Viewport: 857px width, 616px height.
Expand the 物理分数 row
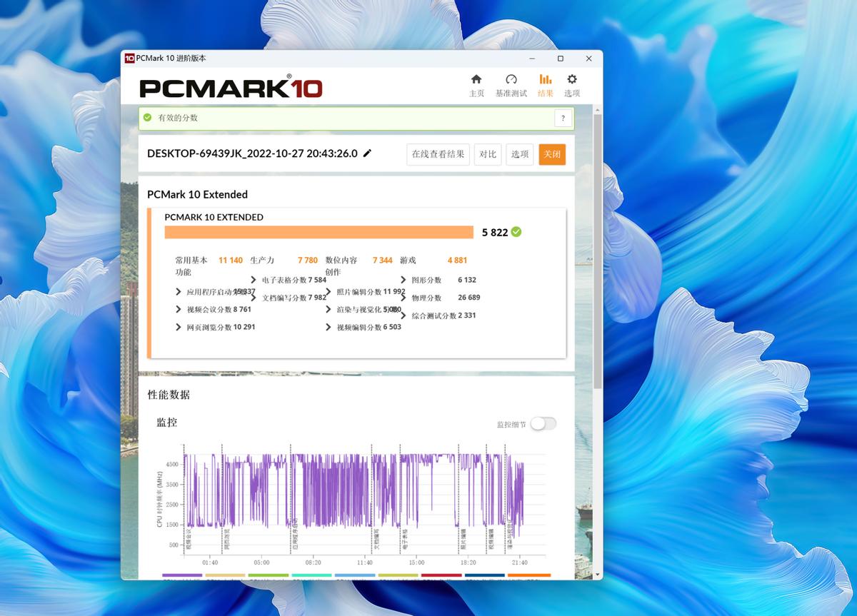tap(404, 298)
